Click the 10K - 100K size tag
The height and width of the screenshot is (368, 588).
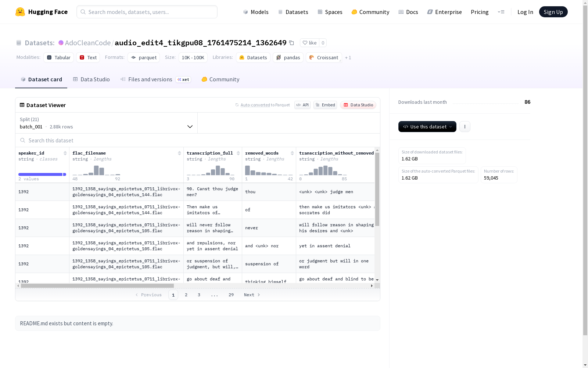[x=193, y=57]
